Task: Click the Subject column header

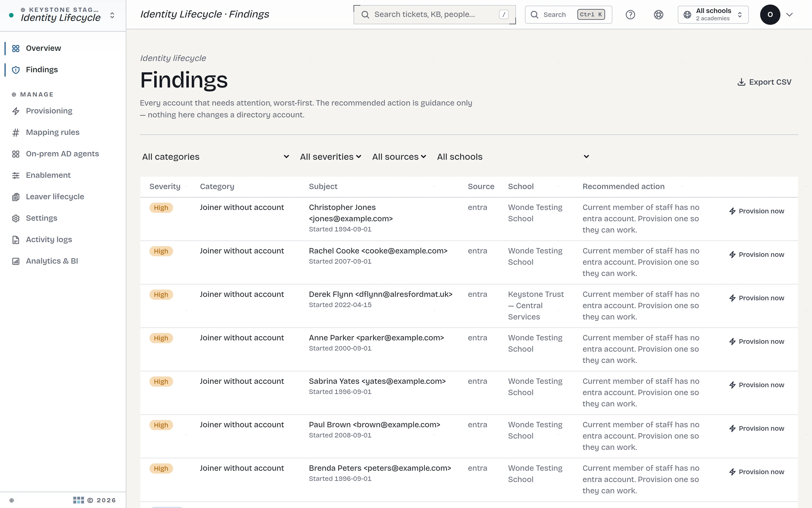Action: pos(323,187)
